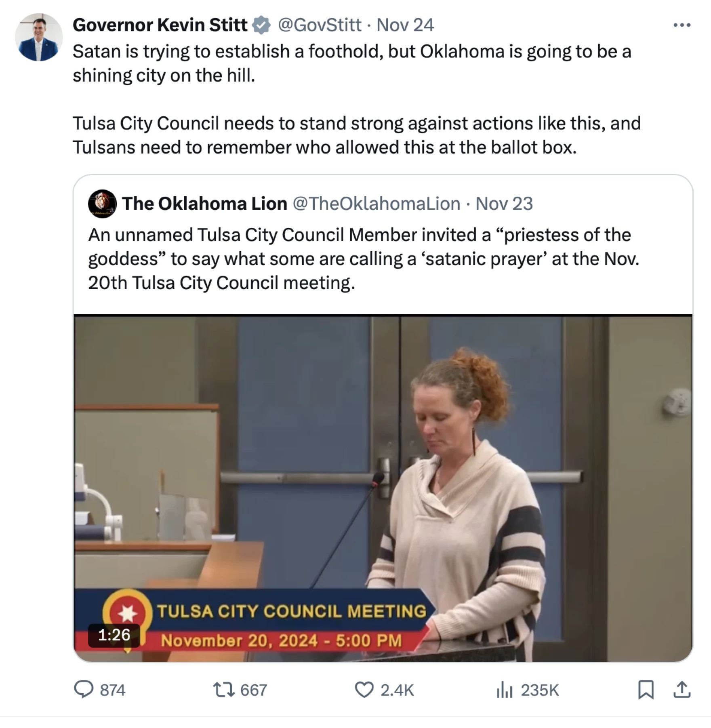Viewport: 711px width, 728px height.
Task: Open the three-dot more options menu
Action: (682, 25)
